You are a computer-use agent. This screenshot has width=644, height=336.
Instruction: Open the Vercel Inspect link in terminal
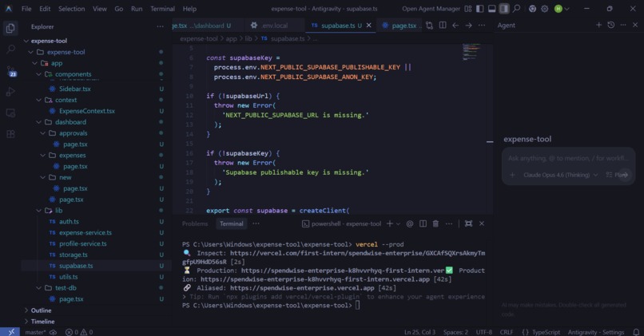[x=335, y=258]
